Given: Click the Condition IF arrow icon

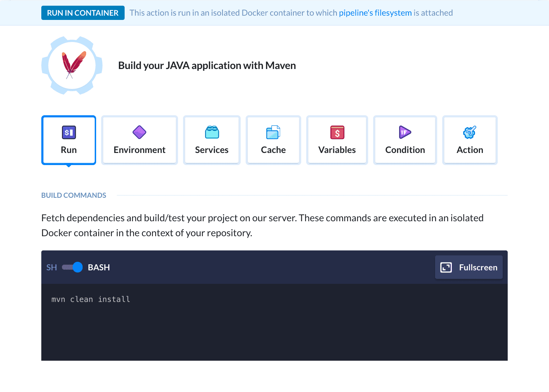Looking at the screenshot, I should (x=405, y=132).
